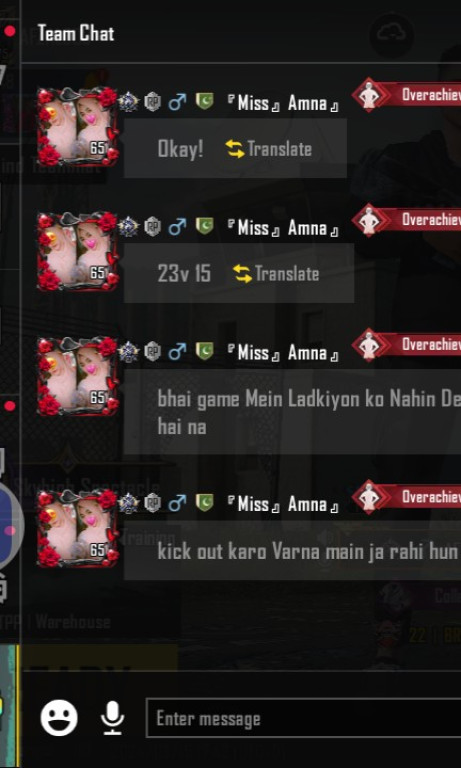Click the Pakistan flag badge in first message
Viewport: 461px width, 768px height.
[204, 102]
